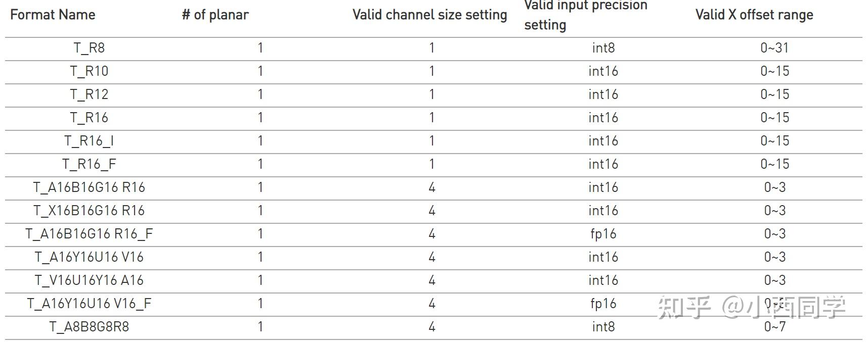
Task: Click the 0~7 offset range value
Action: (x=774, y=327)
